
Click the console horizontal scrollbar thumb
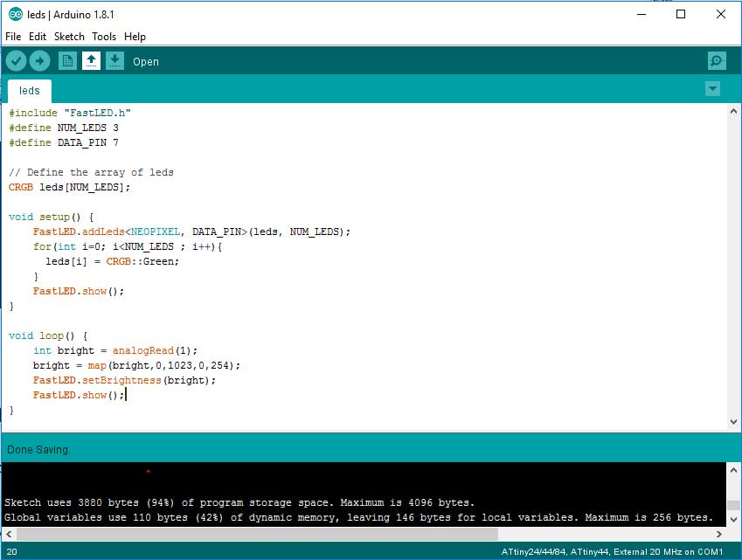click(x=258, y=534)
